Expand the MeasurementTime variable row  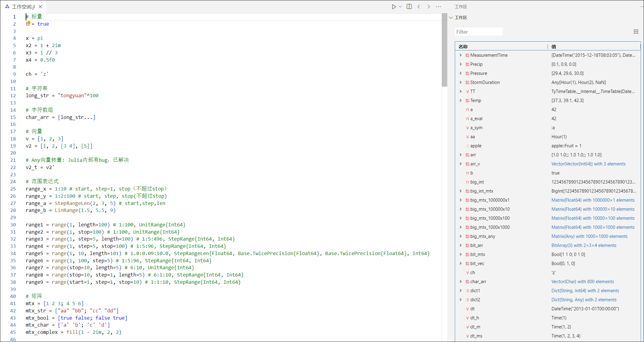pos(461,55)
